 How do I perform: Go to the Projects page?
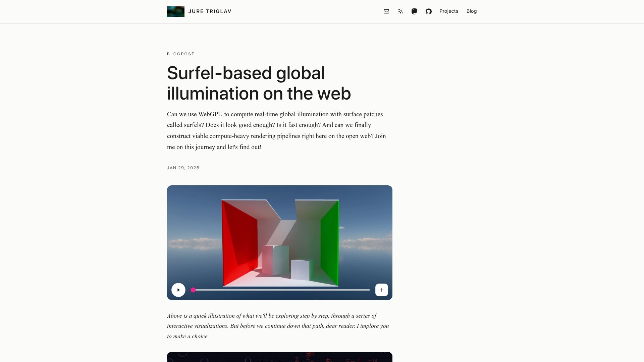[x=449, y=11]
